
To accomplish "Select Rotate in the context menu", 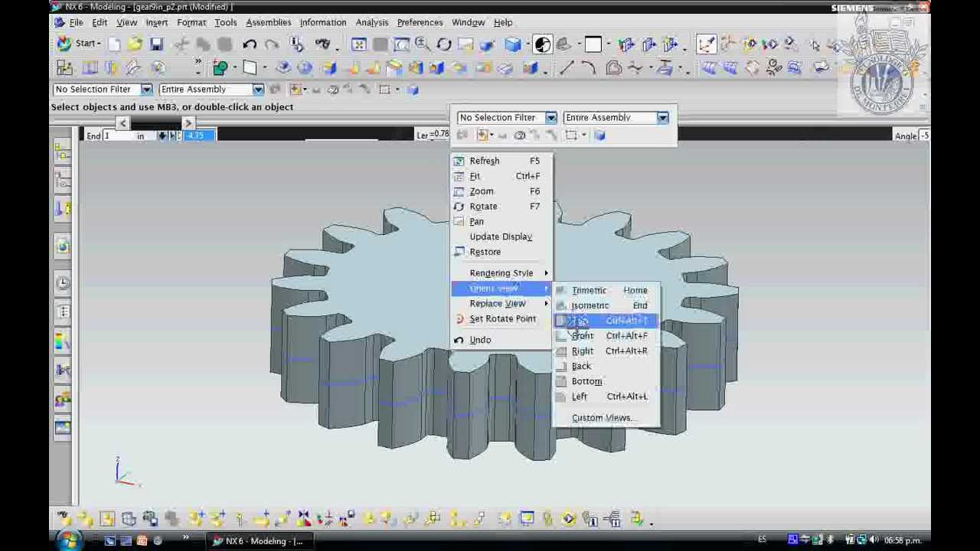I will click(501, 207).
